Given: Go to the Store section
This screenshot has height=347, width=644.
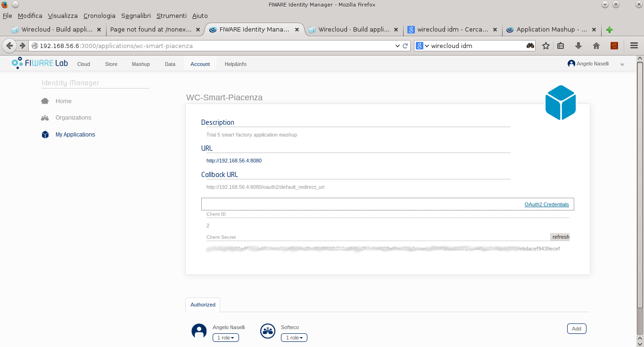Looking at the screenshot, I should click(x=111, y=64).
